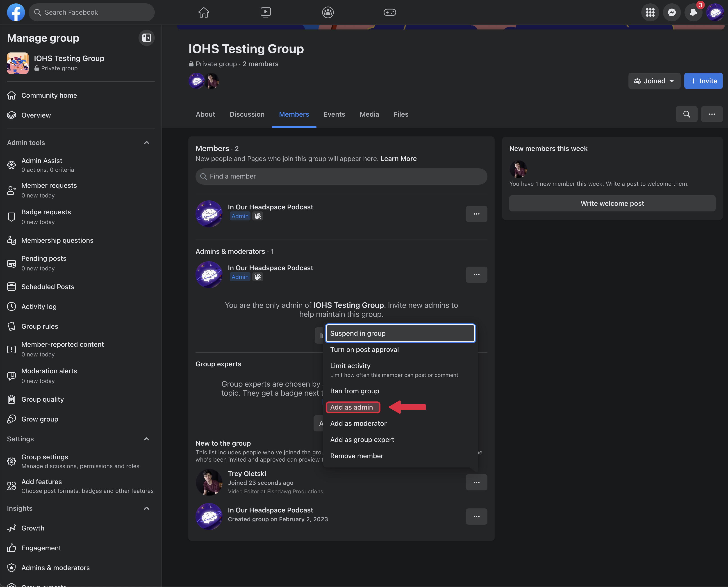Open the apps grid menu
Screen dimensions: 728x587
click(x=650, y=13)
